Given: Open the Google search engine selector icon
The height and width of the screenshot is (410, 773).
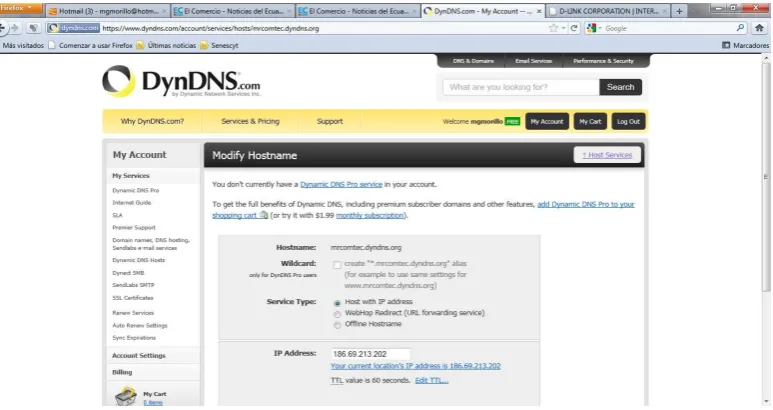Looking at the screenshot, I should tap(592, 28).
